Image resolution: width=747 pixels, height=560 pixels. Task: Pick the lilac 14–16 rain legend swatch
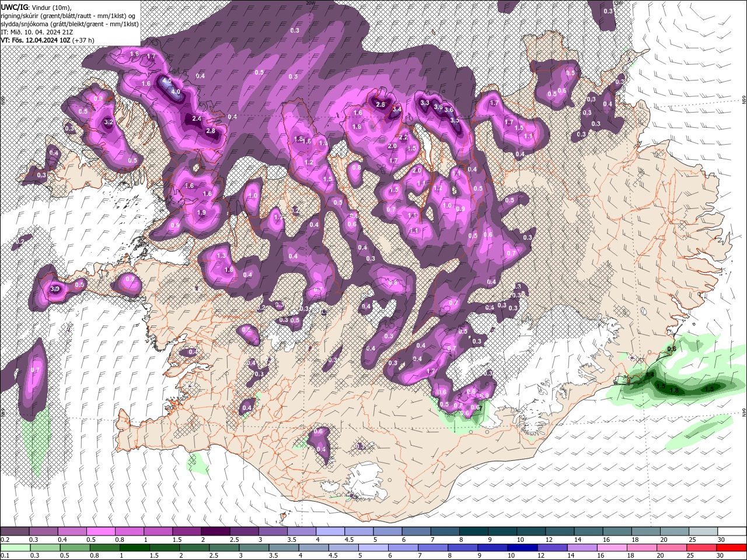point(582,548)
